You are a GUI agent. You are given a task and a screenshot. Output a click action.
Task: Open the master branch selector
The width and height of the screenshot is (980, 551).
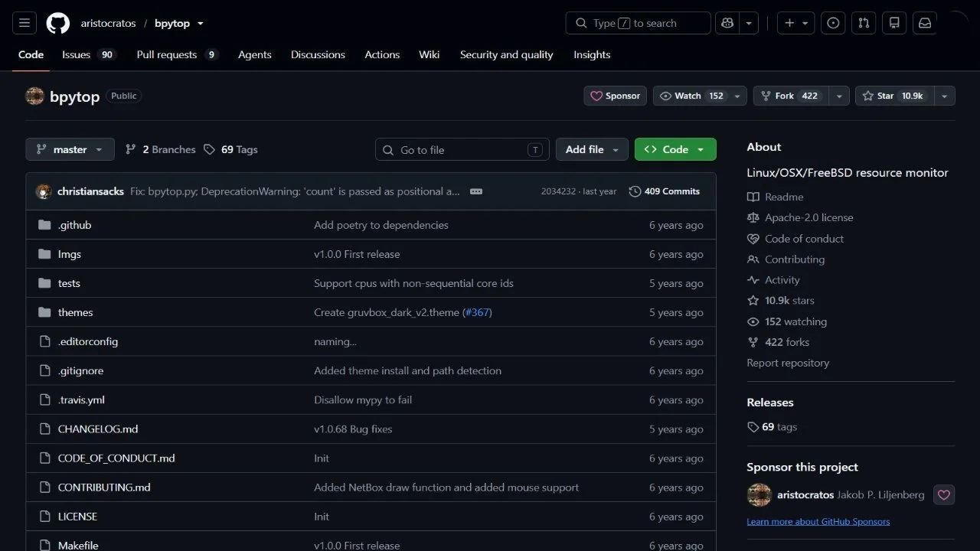(x=70, y=149)
